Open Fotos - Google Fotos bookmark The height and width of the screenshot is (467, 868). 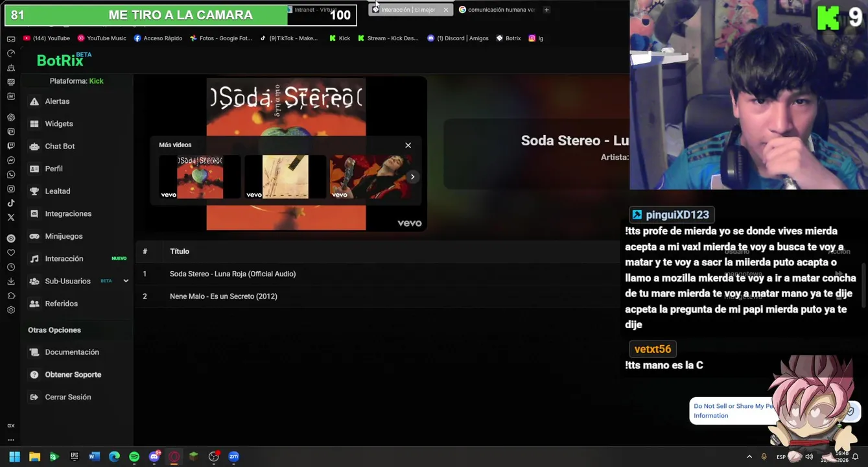point(221,38)
